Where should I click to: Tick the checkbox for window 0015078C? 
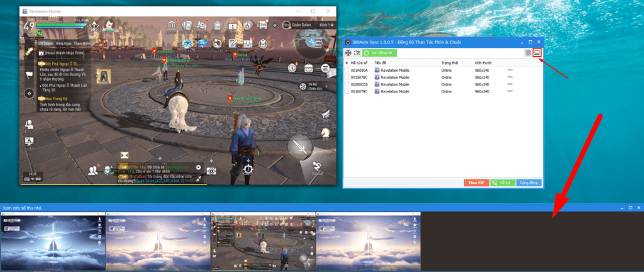point(347,77)
